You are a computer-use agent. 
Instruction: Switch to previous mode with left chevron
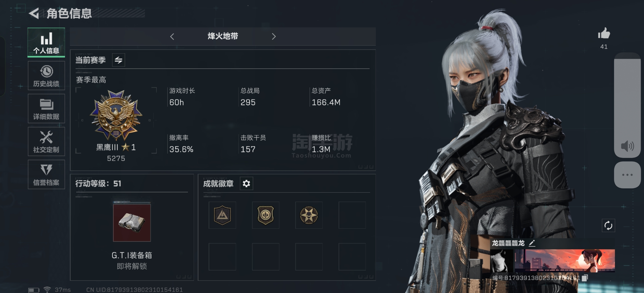point(172,36)
